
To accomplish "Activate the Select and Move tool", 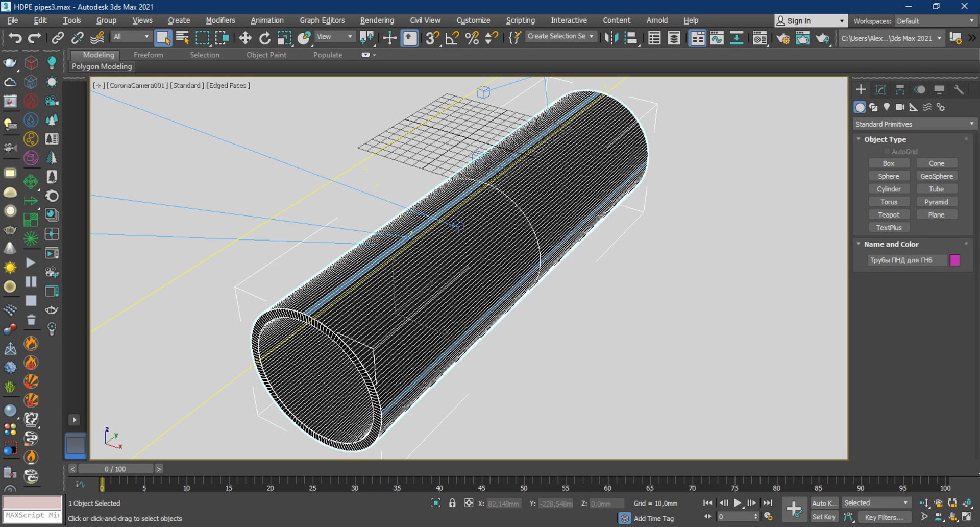I will (x=245, y=38).
